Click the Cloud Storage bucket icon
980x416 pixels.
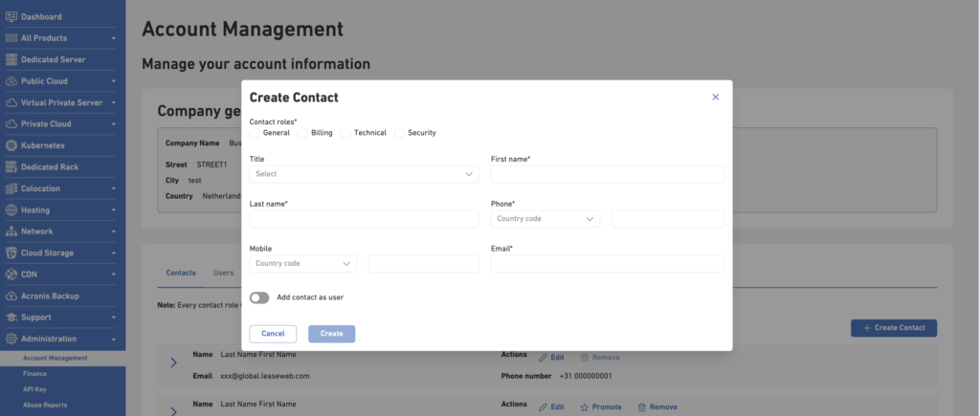(11, 253)
